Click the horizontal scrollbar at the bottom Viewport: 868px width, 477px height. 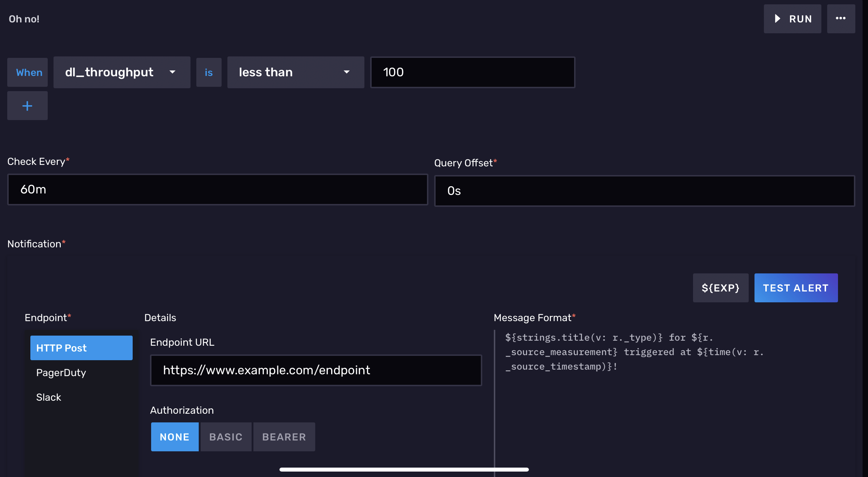pyautogui.click(x=404, y=469)
